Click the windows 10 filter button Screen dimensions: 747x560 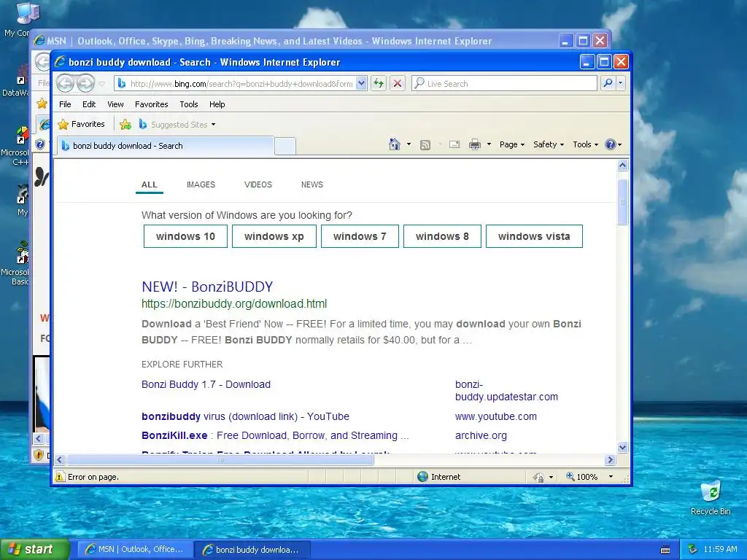(x=185, y=236)
